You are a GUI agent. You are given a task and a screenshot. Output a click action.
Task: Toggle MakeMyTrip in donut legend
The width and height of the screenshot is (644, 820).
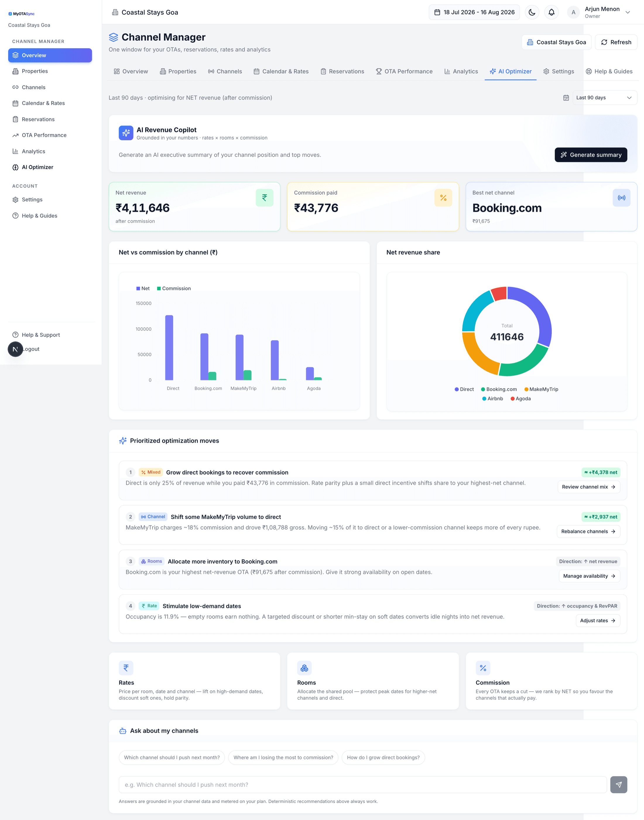click(541, 389)
